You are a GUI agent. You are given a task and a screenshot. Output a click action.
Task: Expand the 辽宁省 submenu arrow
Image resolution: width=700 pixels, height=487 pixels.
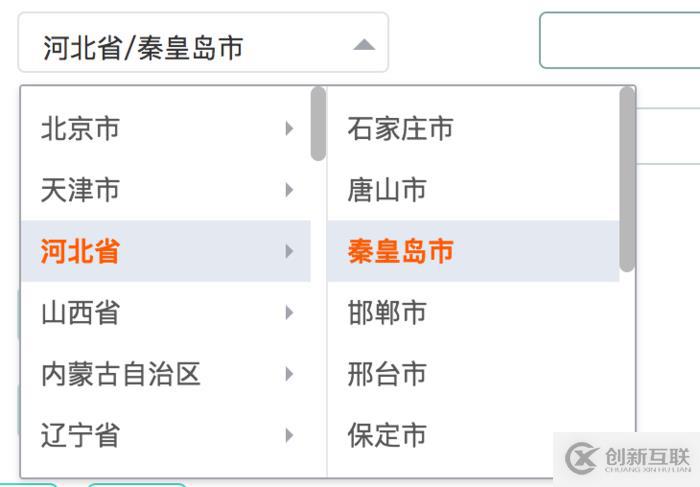click(x=289, y=435)
